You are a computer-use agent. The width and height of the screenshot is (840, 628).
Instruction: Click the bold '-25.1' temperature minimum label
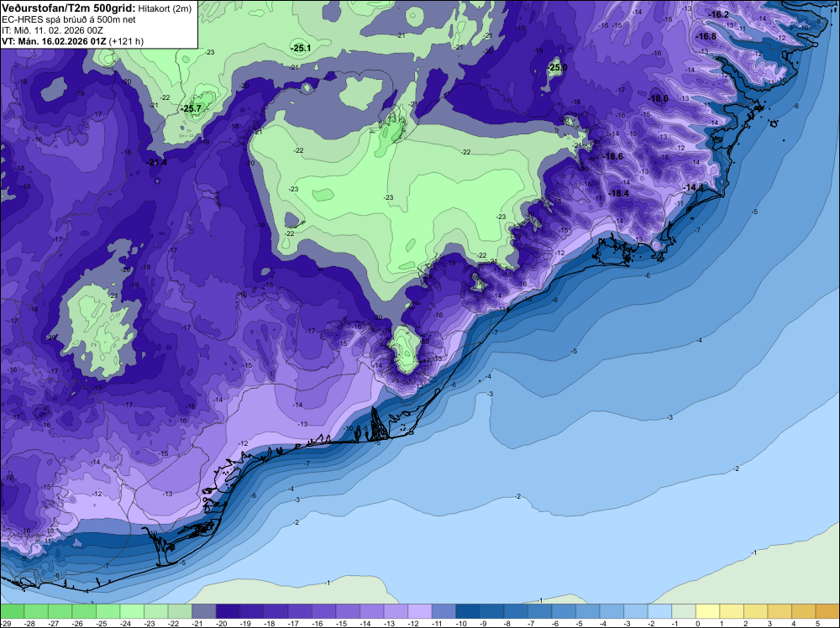(301, 48)
